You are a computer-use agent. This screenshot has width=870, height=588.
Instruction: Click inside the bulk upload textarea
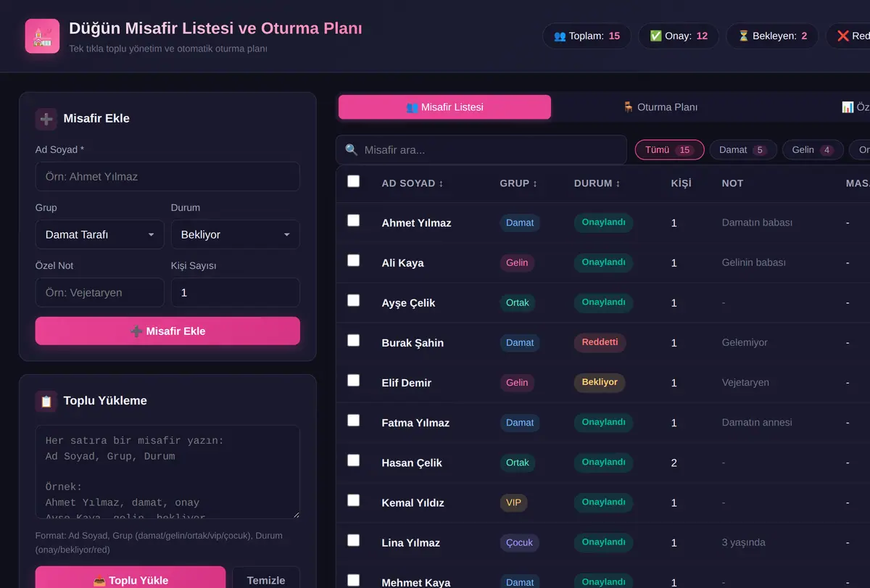click(x=167, y=472)
